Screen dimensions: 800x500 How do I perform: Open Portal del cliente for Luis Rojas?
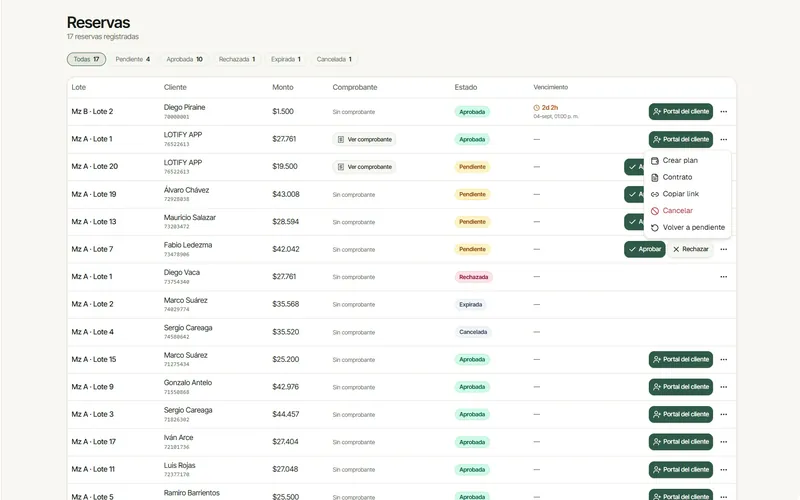681,470
